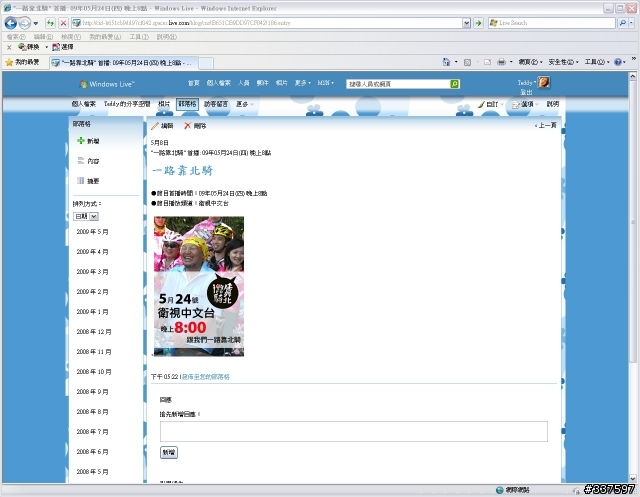Click the Live Search input box
The height and width of the screenshot is (497, 640).
(x=552, y=23)
